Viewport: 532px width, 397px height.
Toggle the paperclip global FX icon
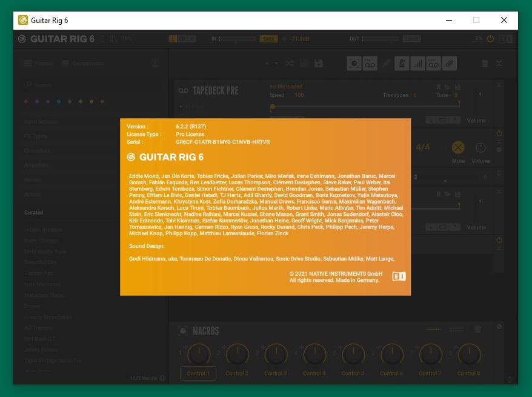point(450,64)
